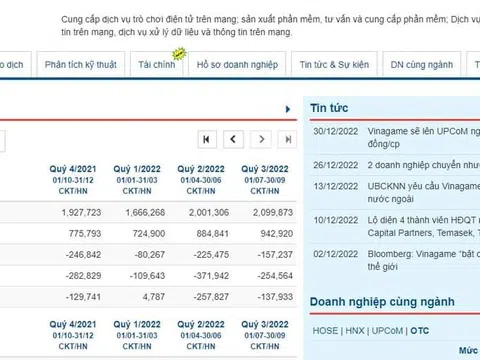This screenshot has height=360, width=480.
Task: Click the value 884,841
Action: 213,233
